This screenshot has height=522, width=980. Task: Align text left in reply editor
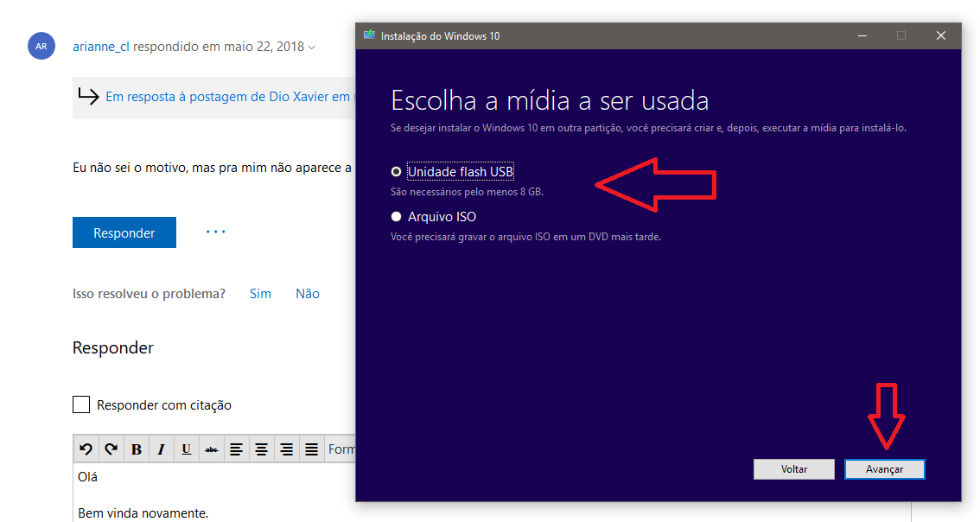(236, 449)
